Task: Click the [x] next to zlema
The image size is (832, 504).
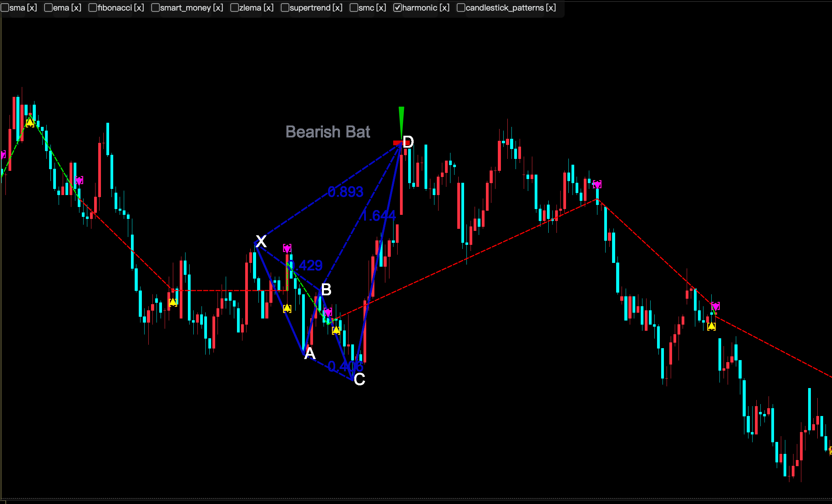Action: pos(268,8)
